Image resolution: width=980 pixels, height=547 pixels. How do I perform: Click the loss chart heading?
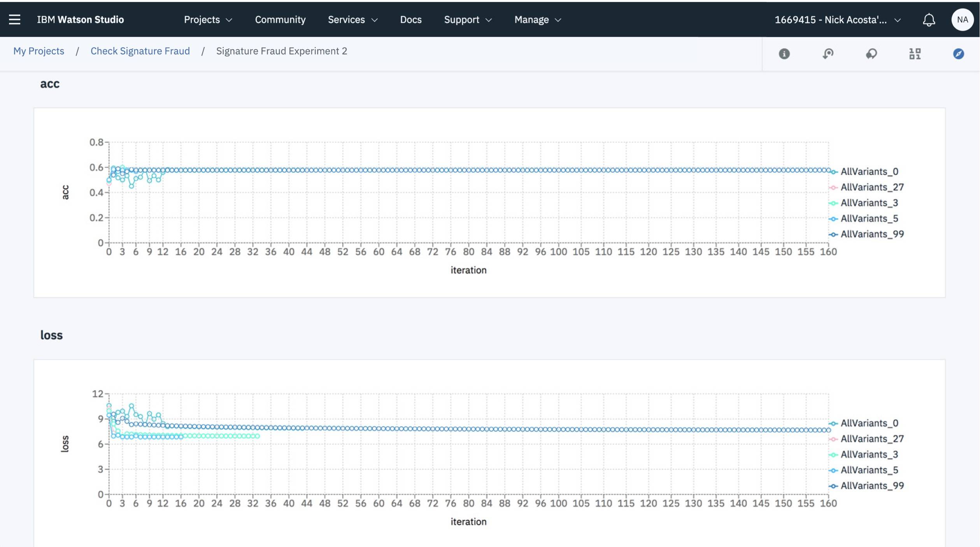tap(51, 335)
